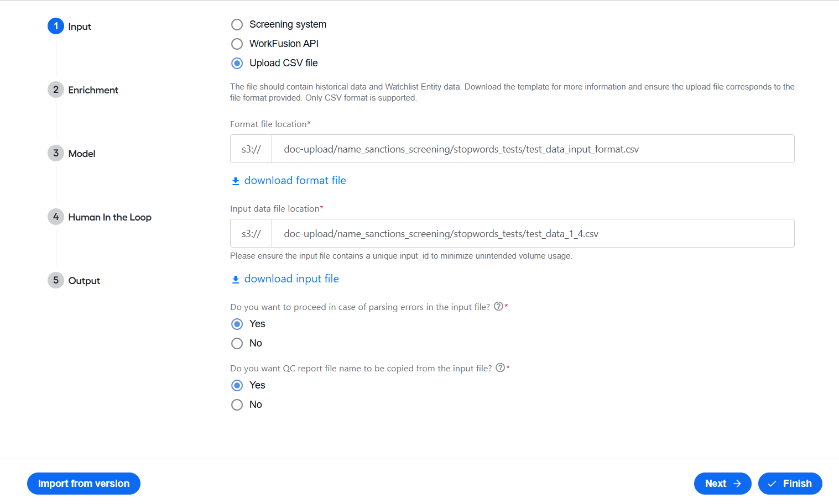This screenshot has width=839, height=504.
Task: Choose No for QC report file name
Action: (237, 405)
